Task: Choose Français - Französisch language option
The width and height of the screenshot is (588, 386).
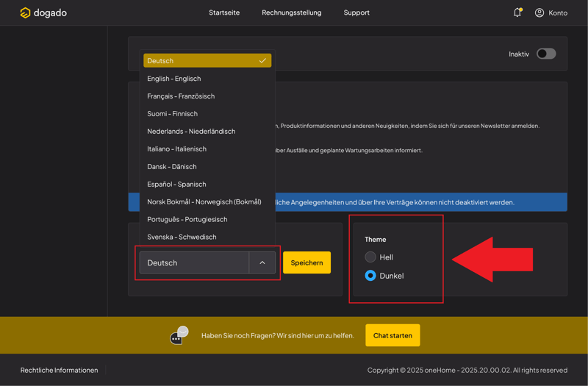Action: (181, 96)
